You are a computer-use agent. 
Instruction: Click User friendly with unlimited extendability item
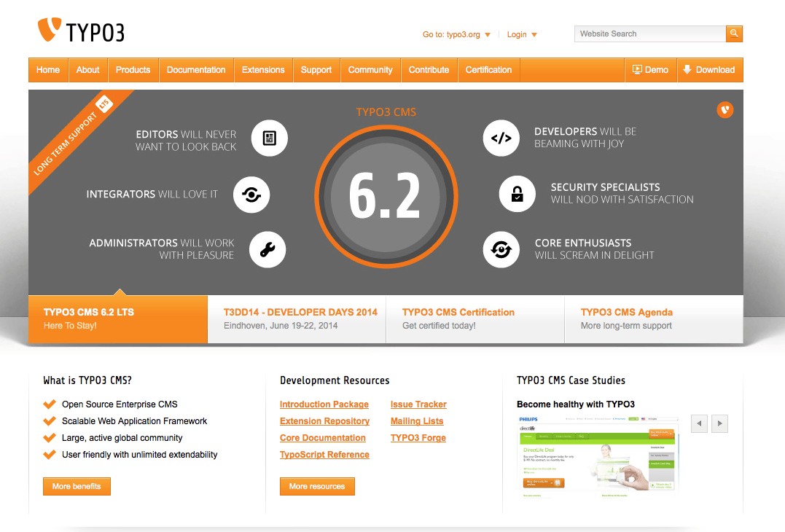(140, 455)
